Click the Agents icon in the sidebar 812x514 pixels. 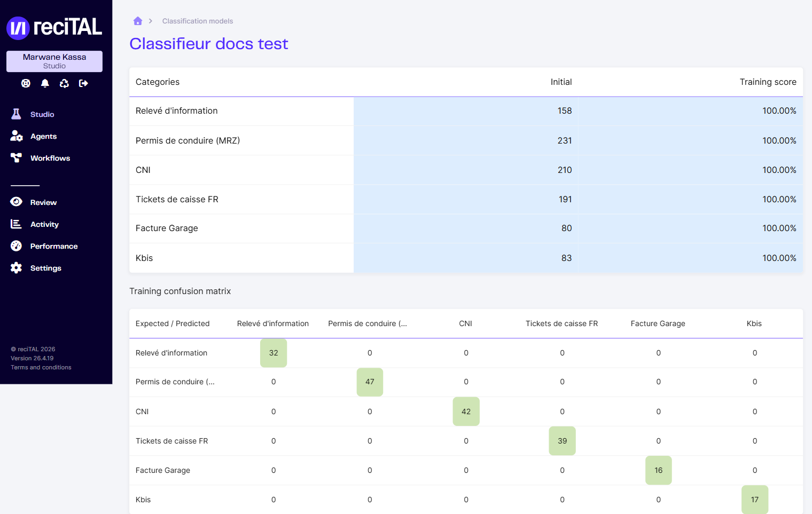pyautogui.click(x=17, y=136)
